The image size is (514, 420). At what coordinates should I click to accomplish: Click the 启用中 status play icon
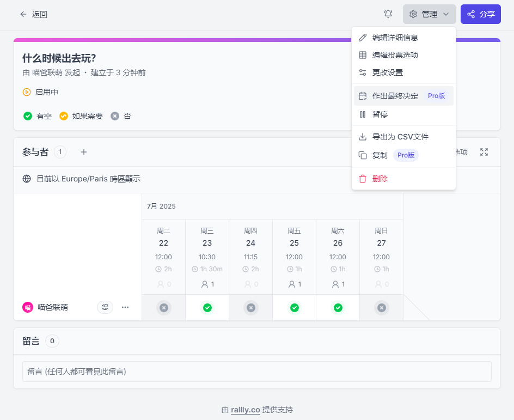point(27,92)
